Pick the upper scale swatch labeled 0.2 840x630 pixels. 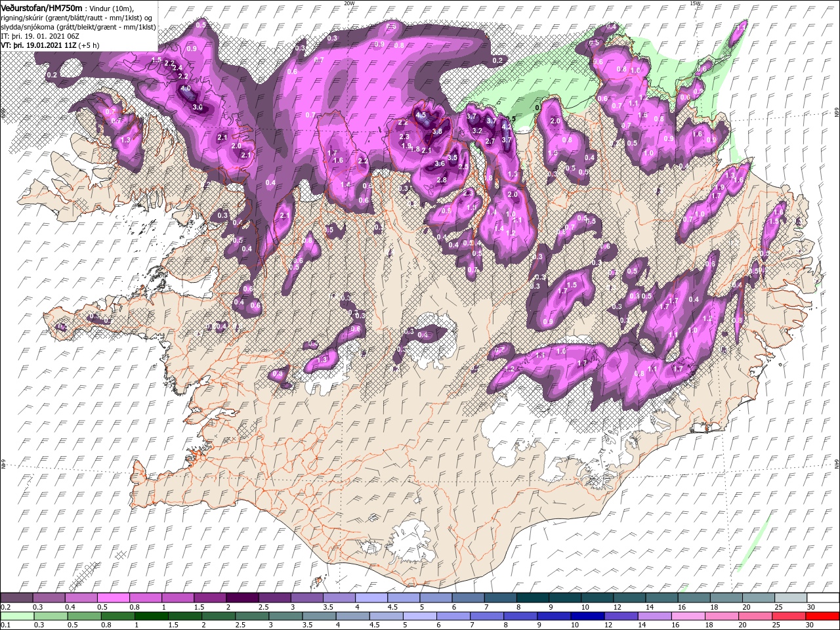17,598
